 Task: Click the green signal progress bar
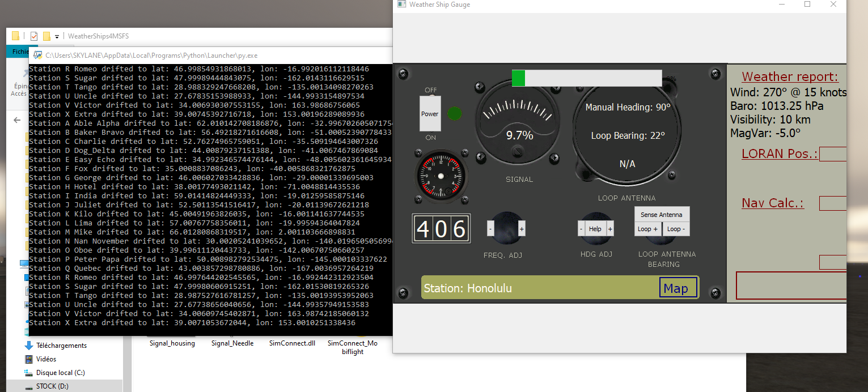click(x=587, y=78)
